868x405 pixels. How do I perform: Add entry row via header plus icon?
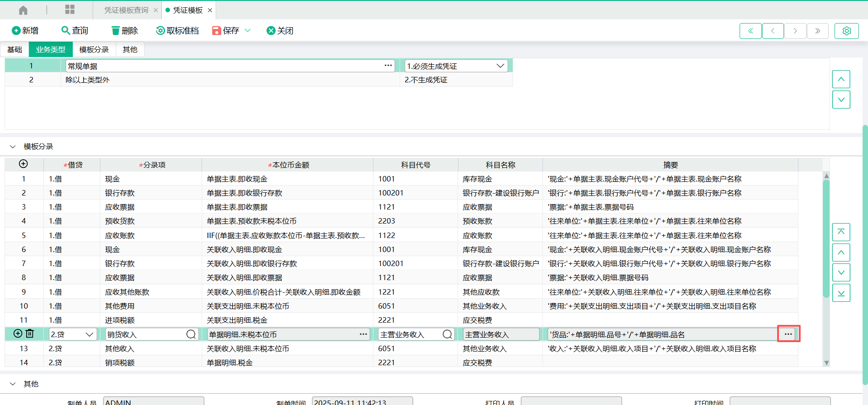tap(24, 164)
